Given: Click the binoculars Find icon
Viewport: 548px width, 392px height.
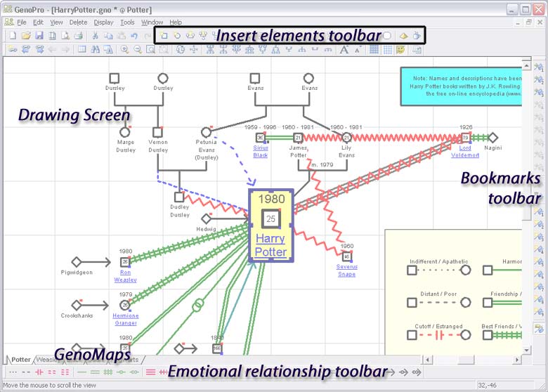Looking at the screenshot, I should click(95, 50).
